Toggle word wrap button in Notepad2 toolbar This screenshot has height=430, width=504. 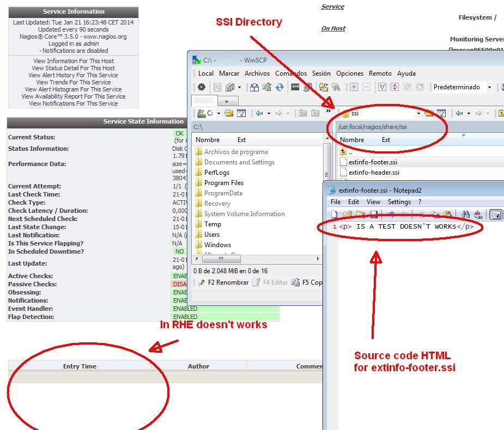[x=496, y=214]
